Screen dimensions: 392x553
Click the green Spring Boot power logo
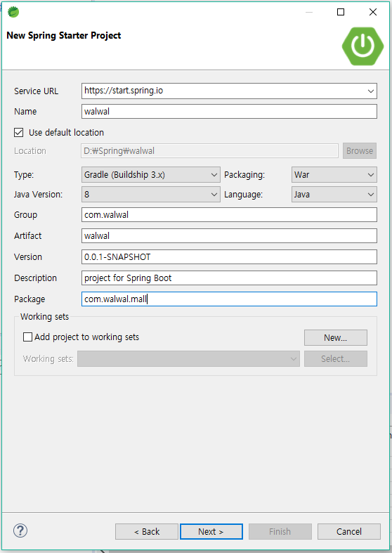pyautogui.click(x=362, y=46)
